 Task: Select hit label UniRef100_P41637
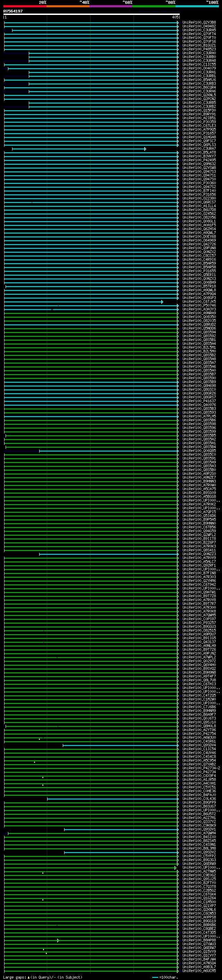199,401
